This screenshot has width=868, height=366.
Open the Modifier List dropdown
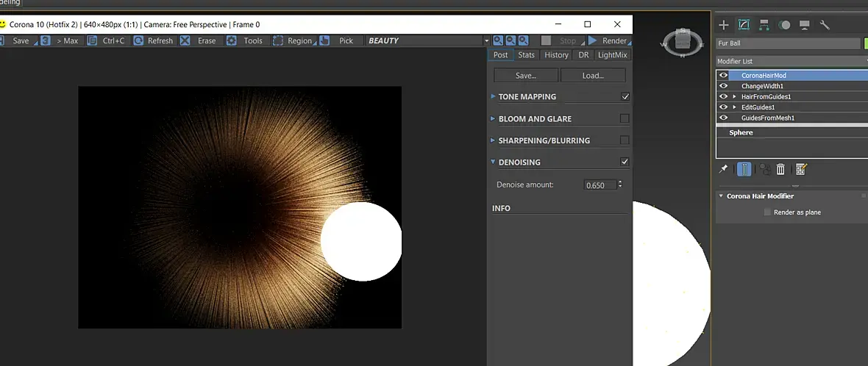point(787,61)
